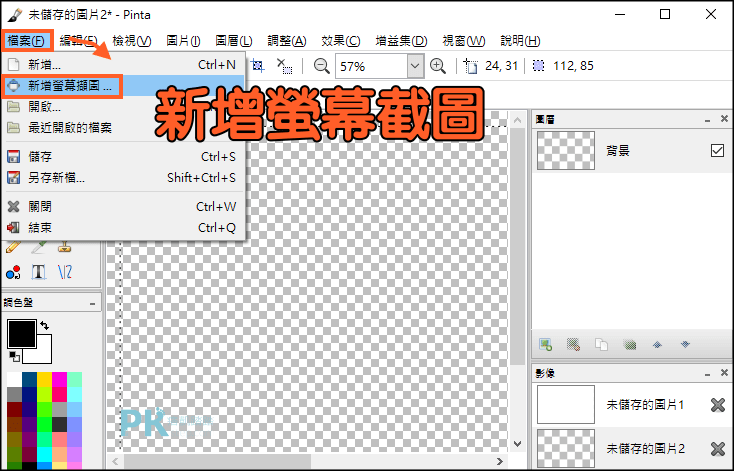Pick the maroon palette swatch

click(14, 409)
